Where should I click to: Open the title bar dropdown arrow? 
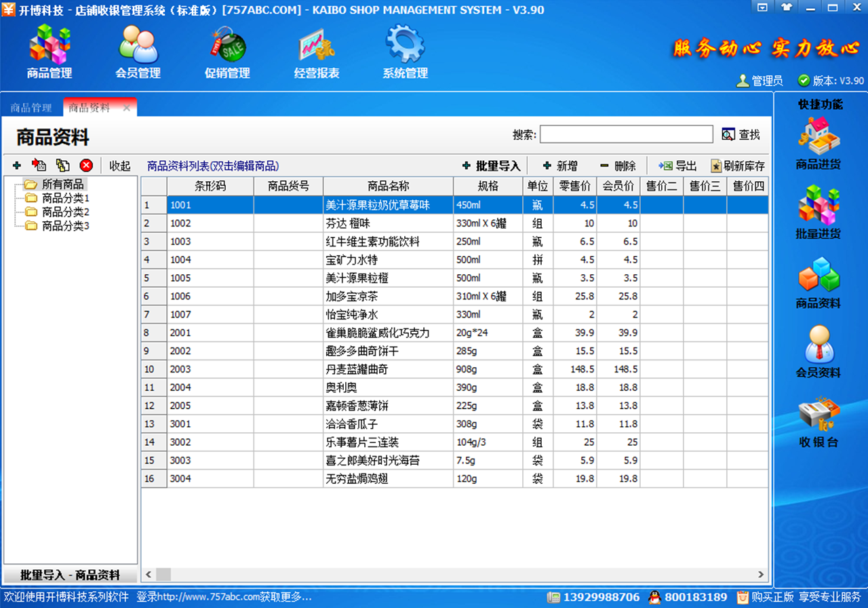coord(763,8)
